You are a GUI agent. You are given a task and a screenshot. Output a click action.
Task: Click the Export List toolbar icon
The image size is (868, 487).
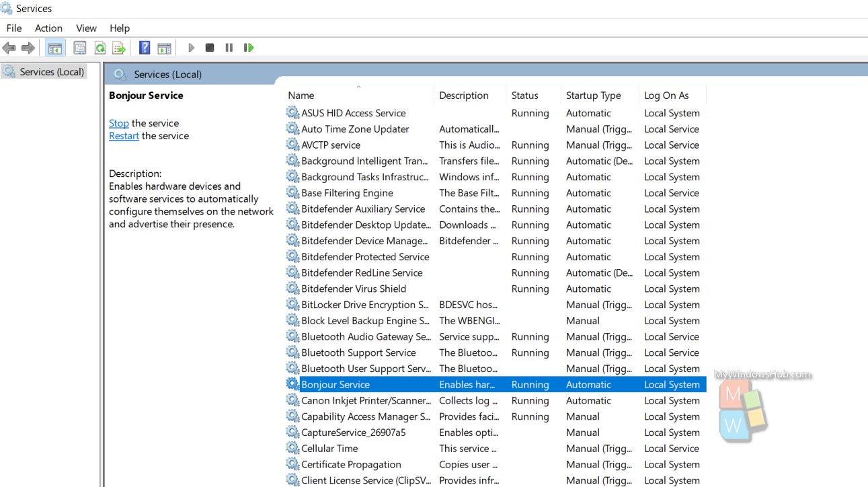click(x=119, y=48)
